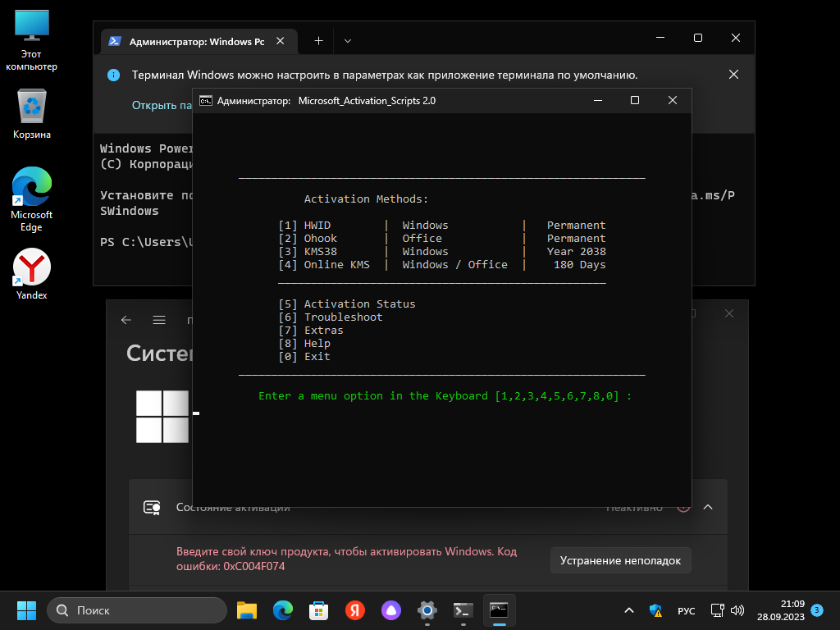This screenshot has height=630, width=840.
Task: Open Edge browser from the taskbar
Action: pos(283,610)
